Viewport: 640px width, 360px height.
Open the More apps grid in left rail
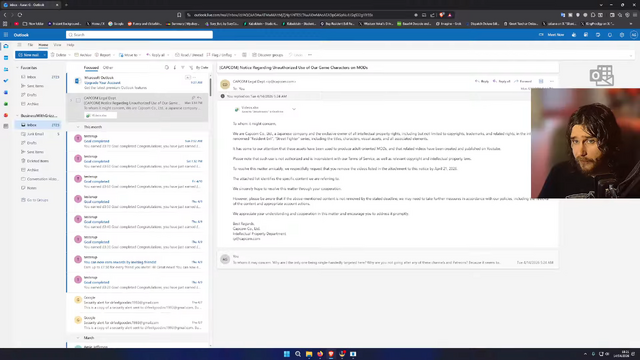6,127
